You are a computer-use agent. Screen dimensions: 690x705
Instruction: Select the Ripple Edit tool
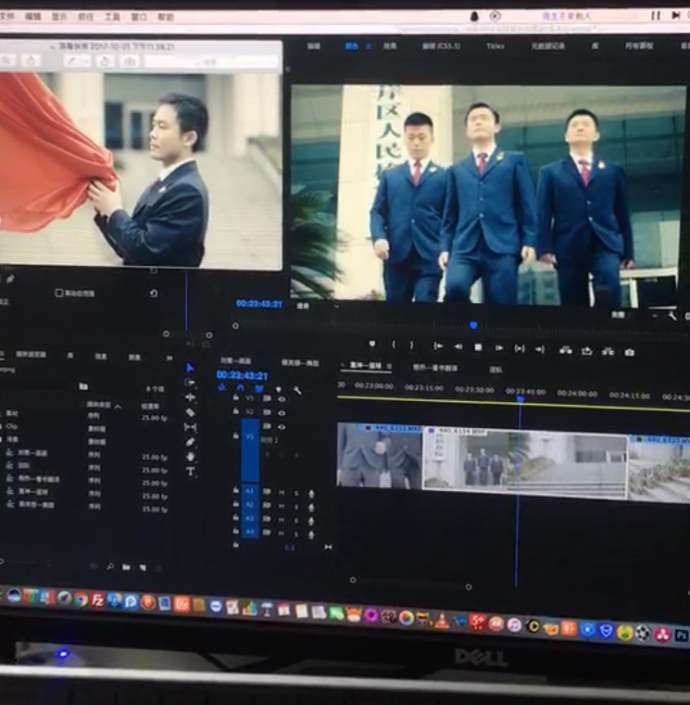tap(190, 397)
